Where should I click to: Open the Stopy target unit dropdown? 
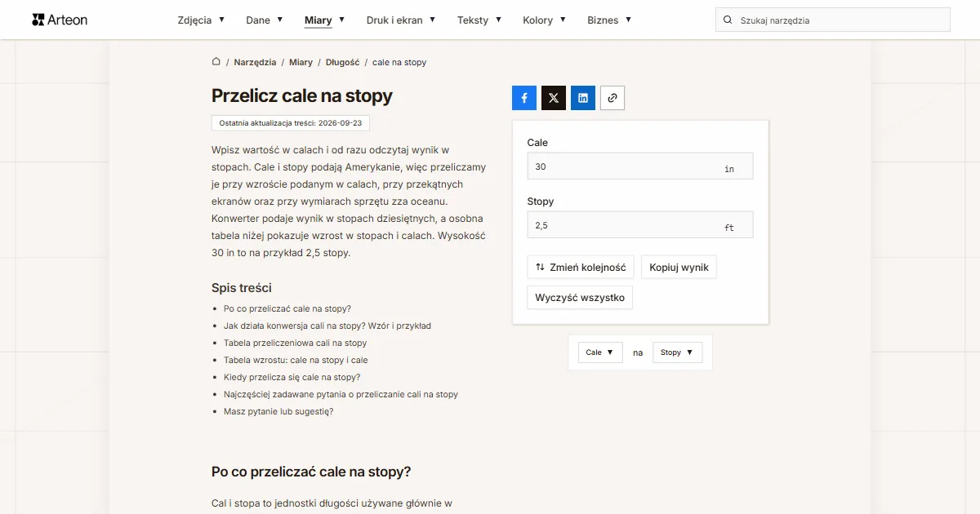click(x=678, y=352)
